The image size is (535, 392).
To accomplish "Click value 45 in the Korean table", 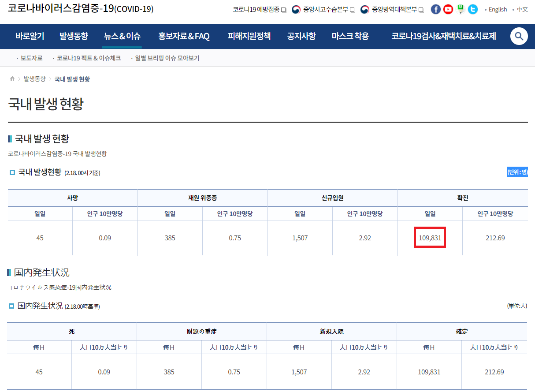I will click(40, 238).
